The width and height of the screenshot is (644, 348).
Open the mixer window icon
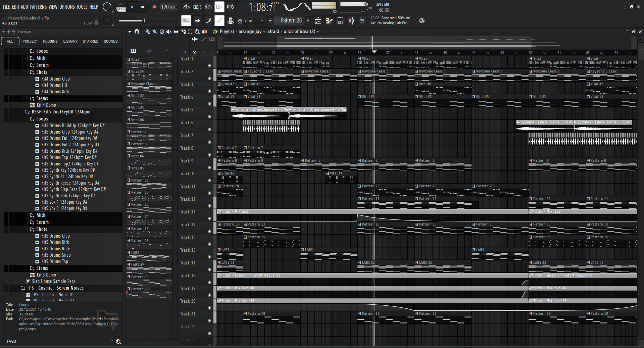point(351,21)
